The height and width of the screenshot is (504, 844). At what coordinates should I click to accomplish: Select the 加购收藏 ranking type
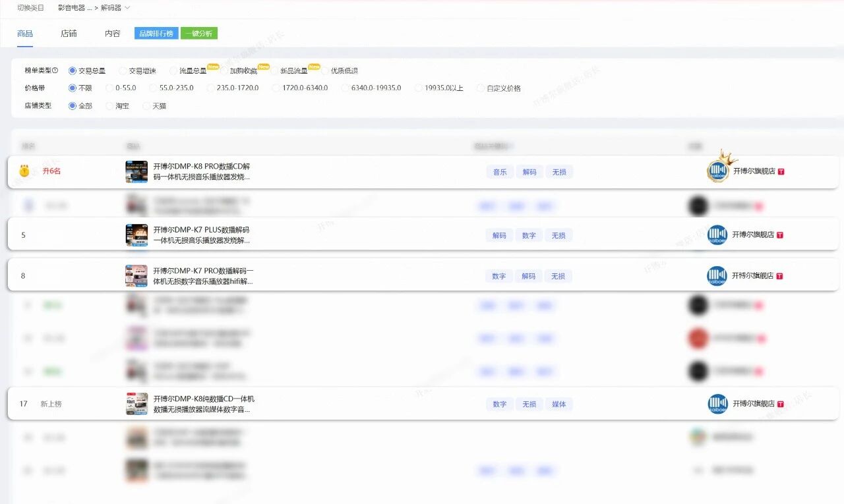[x=239, y=70]
